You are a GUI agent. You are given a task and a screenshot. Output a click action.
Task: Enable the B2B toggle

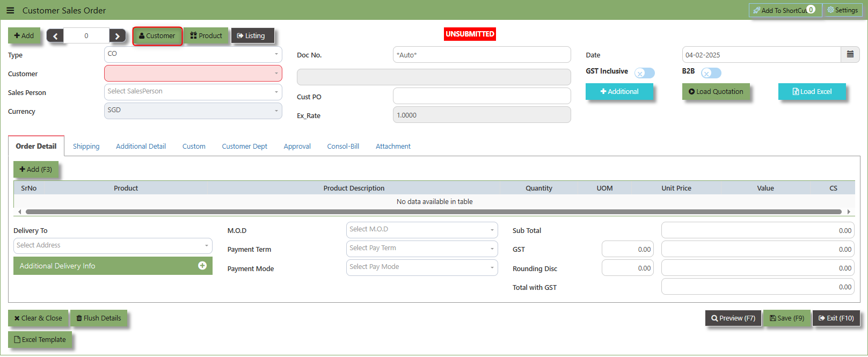711,73
